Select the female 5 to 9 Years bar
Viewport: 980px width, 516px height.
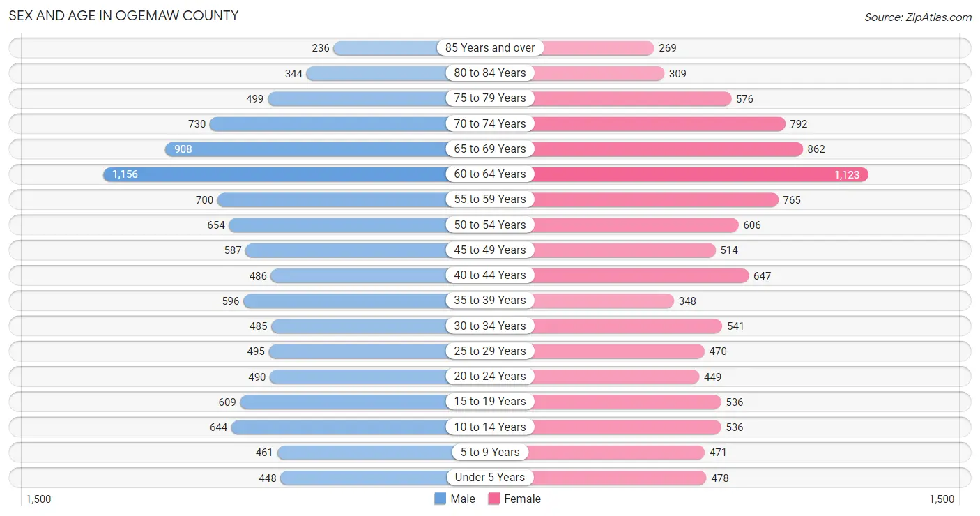[x=618, y=453]
